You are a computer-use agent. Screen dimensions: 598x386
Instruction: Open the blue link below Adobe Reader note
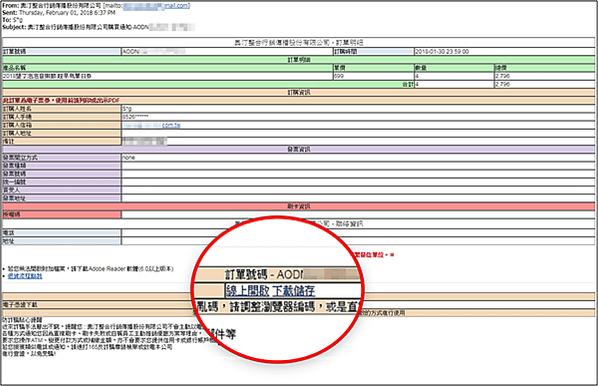point(25,276)
